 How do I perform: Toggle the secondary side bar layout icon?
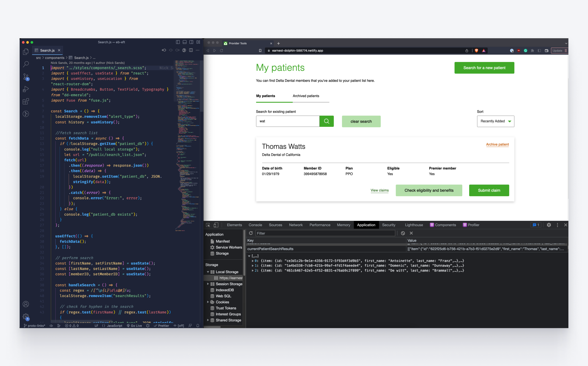[191, 42]
